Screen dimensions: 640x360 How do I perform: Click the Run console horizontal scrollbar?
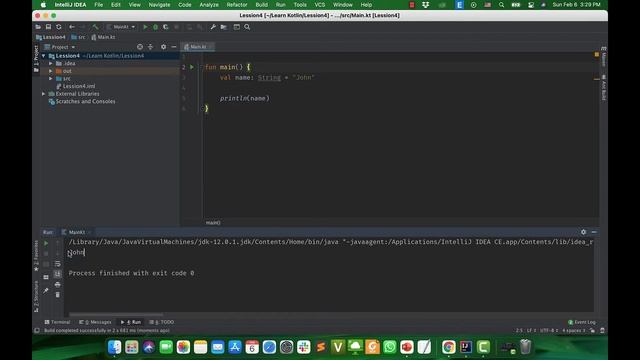click(116, 315)
